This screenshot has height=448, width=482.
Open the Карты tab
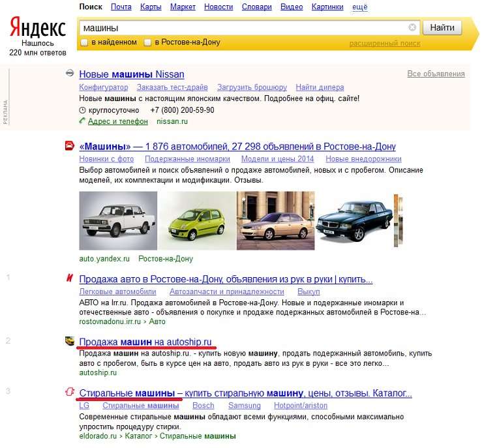coord(151,7)
